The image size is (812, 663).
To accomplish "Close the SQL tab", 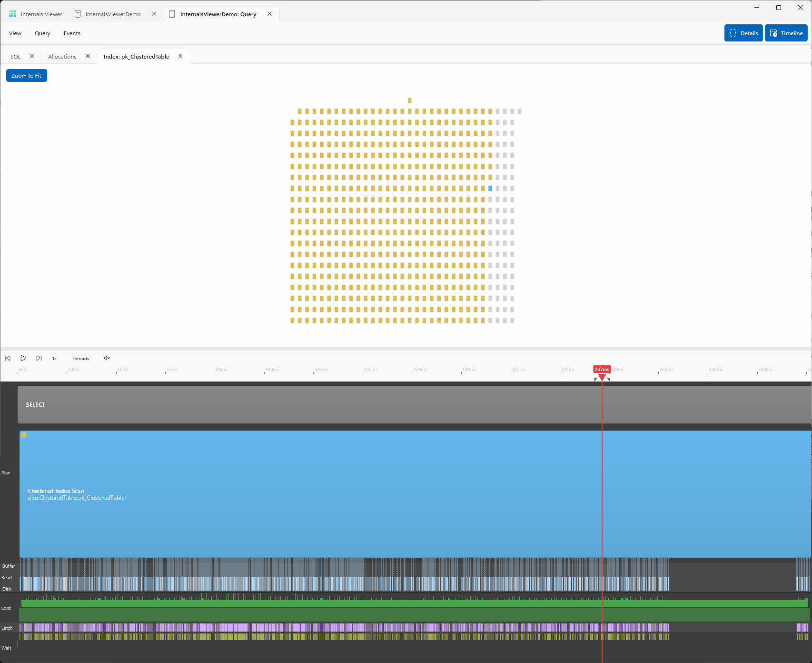I will pos(32,56).
